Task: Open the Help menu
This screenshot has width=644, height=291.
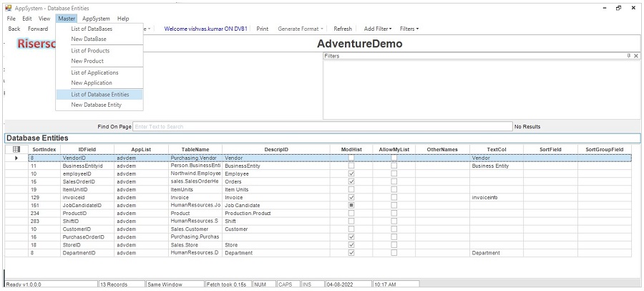Action: pos(123,19)
